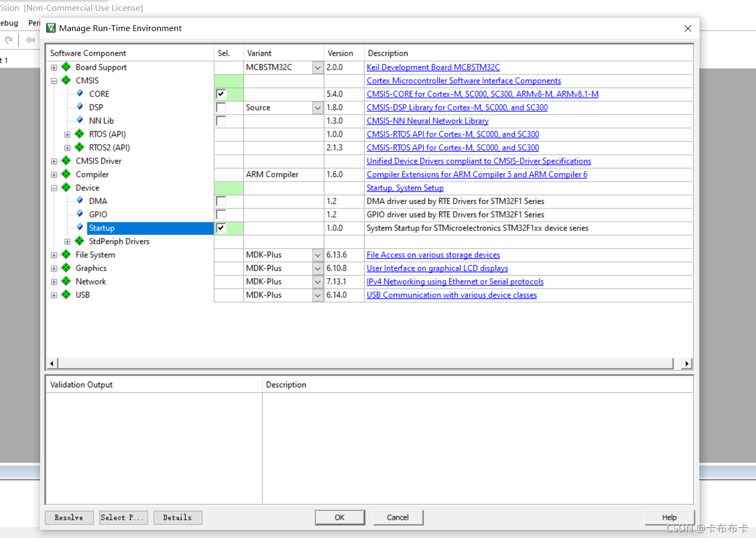Expand the RTOS2 (API) node
Viewport: 756px width, 538px height.
point(67,148)
